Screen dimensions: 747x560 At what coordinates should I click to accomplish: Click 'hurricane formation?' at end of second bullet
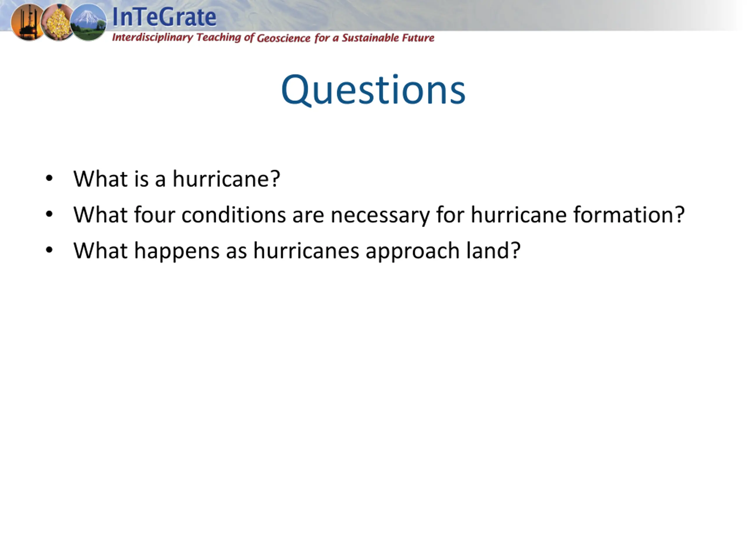click(577, 215)
